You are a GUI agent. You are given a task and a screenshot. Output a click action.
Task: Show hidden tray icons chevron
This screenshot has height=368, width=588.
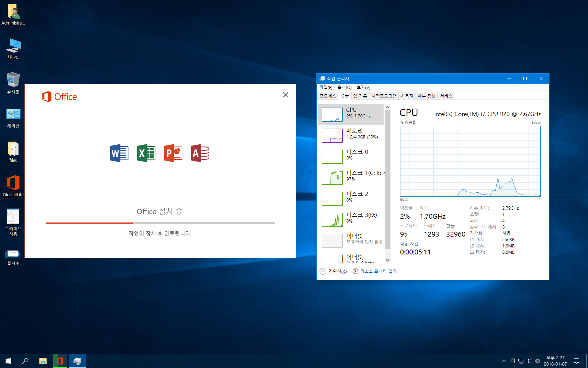[x=504, y=361]
